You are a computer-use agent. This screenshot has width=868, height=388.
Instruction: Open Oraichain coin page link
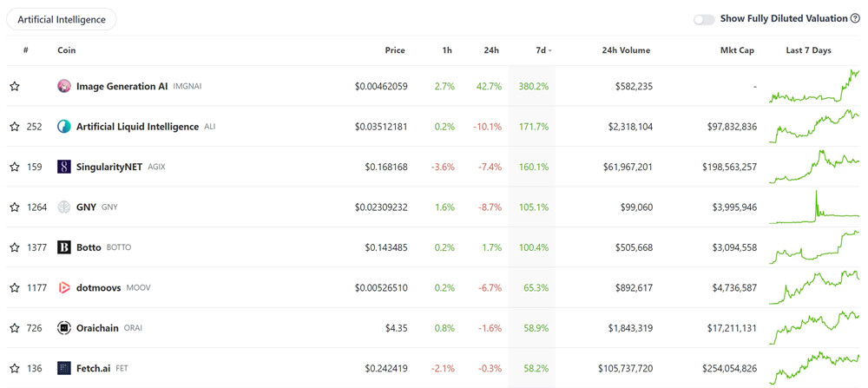97,328
